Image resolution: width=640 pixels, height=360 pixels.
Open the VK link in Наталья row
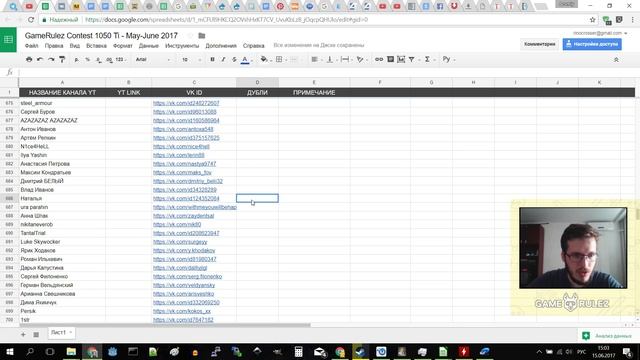[x=186, y=198]
